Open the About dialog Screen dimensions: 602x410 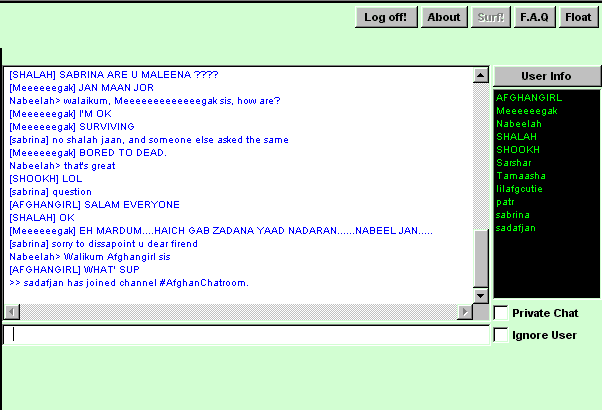pyautogui.click(x=443, y=17)
